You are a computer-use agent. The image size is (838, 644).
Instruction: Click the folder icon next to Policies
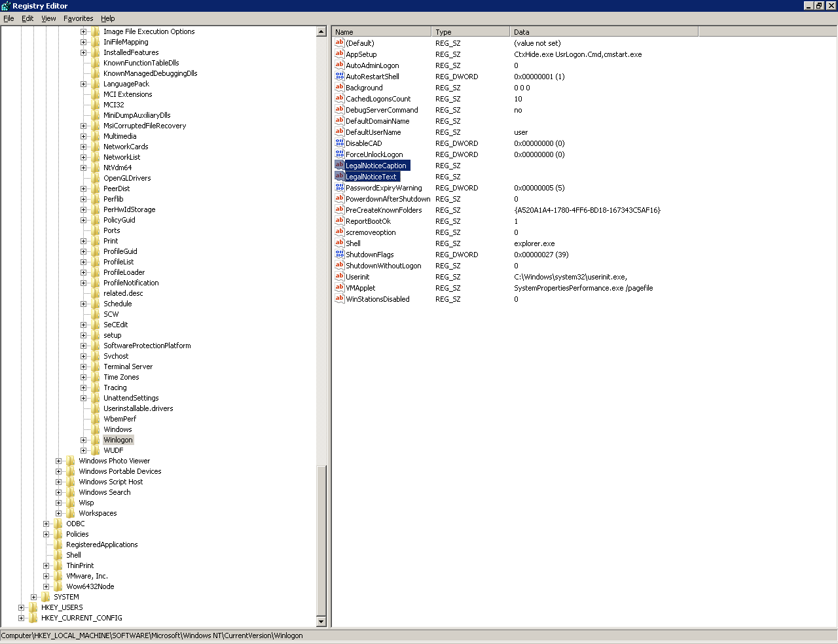[x=58, y=534]
